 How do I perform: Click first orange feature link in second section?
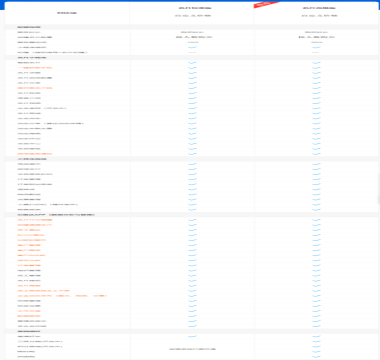pyautogui.click(x=35, y=68)
